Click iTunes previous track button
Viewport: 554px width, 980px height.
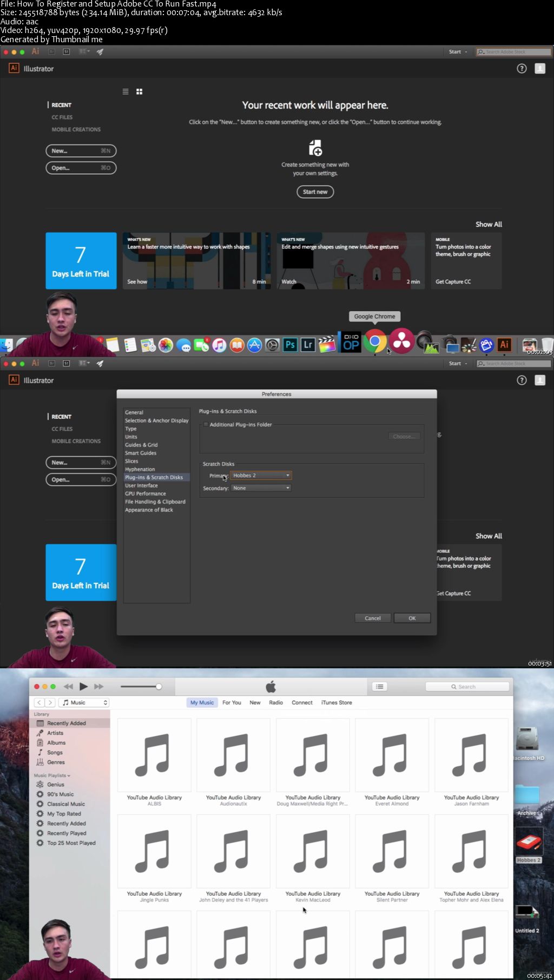(x=68, y=686)
